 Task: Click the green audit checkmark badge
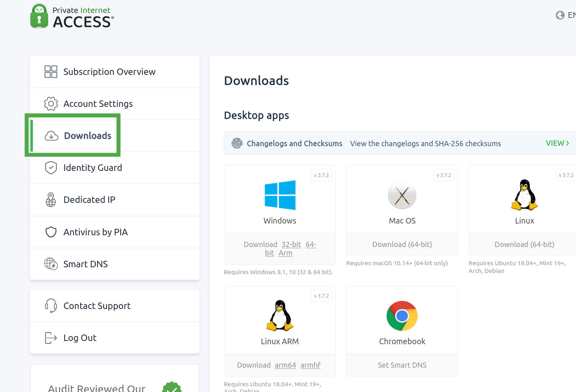172,387
